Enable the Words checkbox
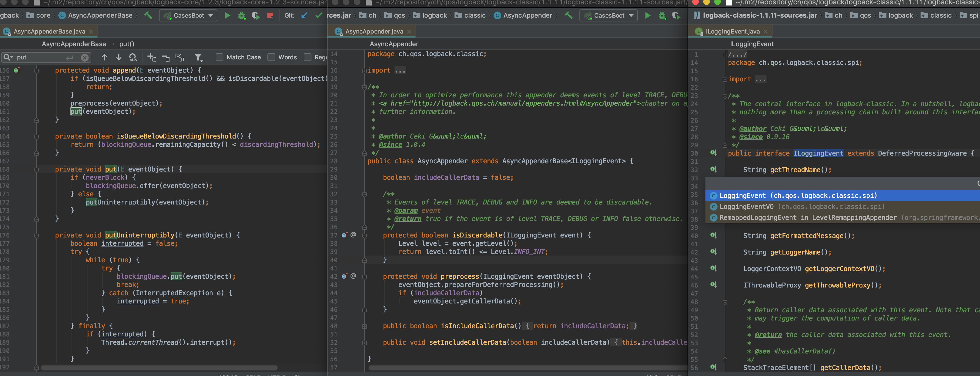This screenshot has width=980, height=376. point(271,57)
